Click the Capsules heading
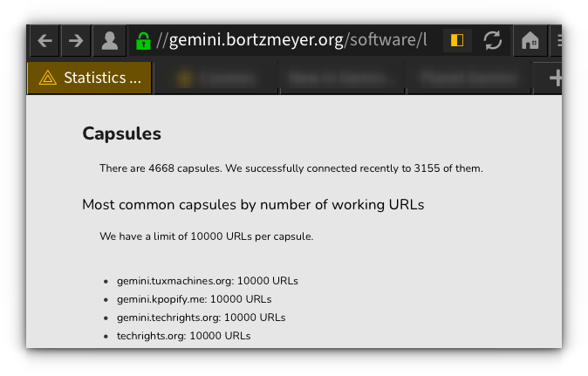The width and height of the screenshot is (588, 376). click(122, 133)
